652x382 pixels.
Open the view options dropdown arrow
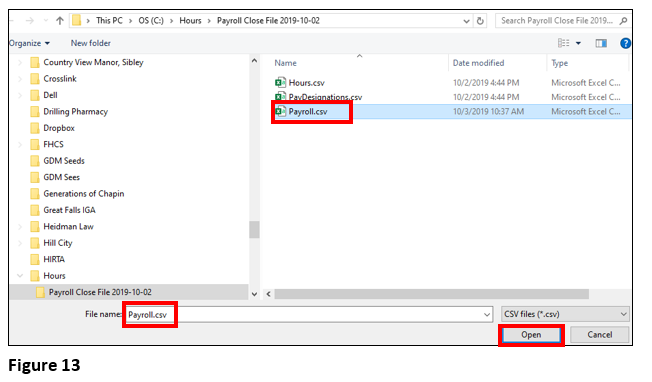(578, 43)
